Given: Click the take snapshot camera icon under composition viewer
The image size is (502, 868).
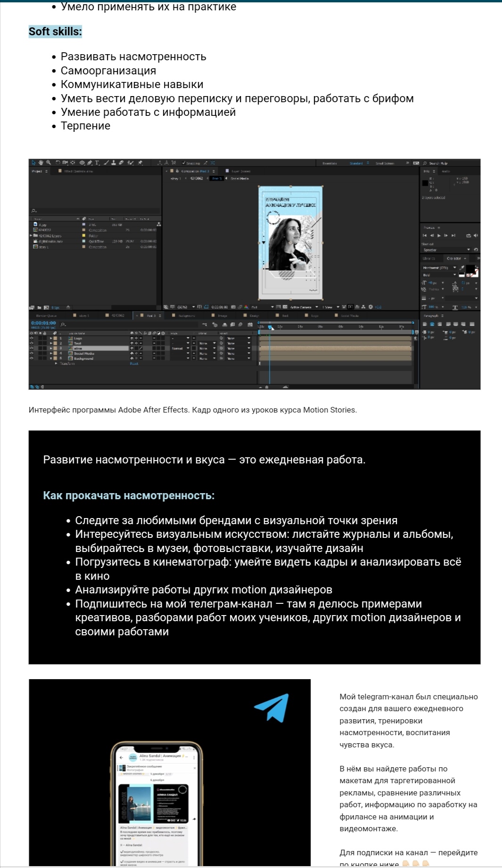Looking at the screenshot, I should point(233,307).
